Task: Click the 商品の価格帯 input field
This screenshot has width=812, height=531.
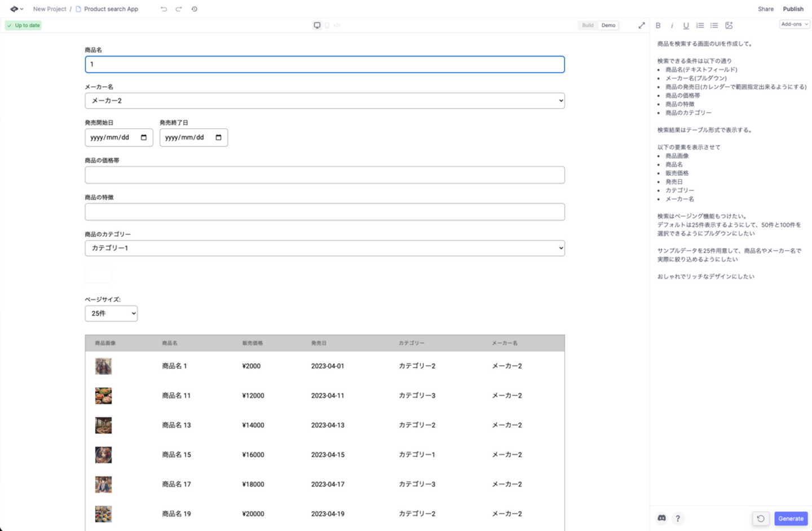Action: (324, 175)
